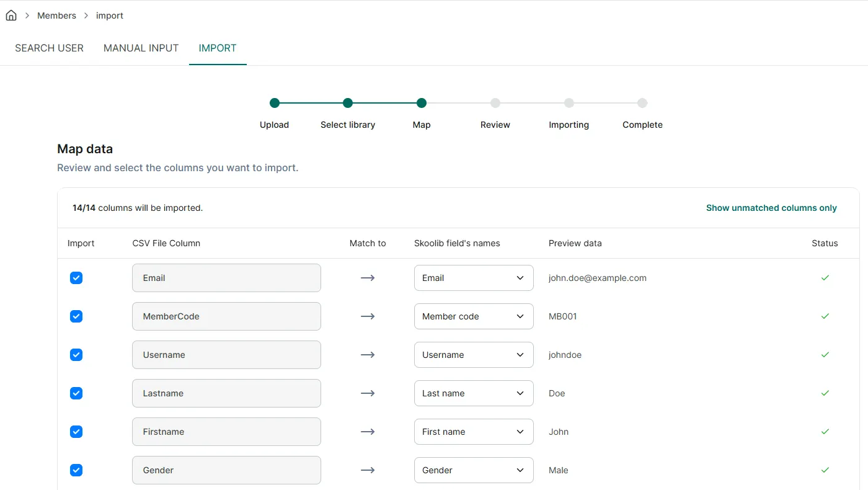This screenshot has width=868, height=490.
Task: Click the Complete step dot
Action: pos(642,103)
